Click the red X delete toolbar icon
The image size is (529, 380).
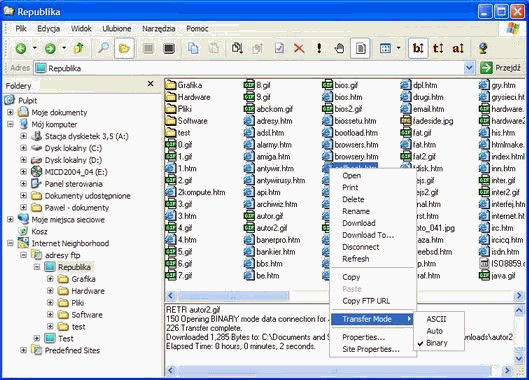click(x=299, y=48)
